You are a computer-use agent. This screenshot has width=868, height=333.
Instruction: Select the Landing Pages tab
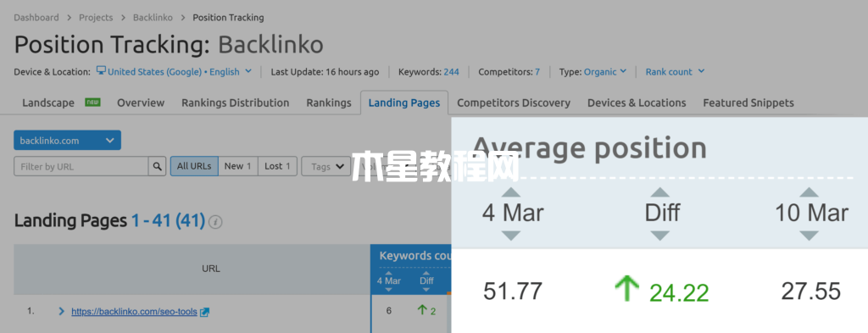404,103
